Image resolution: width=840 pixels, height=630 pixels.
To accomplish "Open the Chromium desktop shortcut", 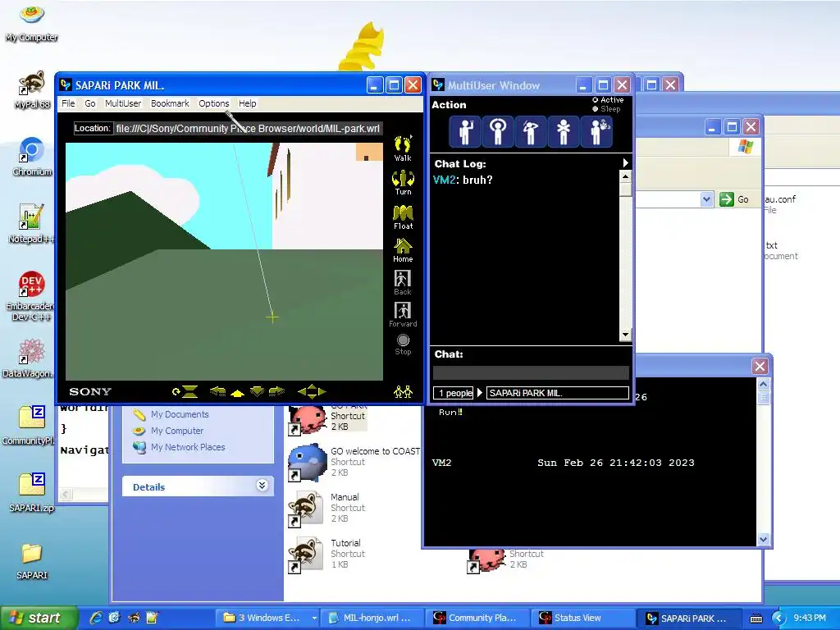I will click(32, 157).
